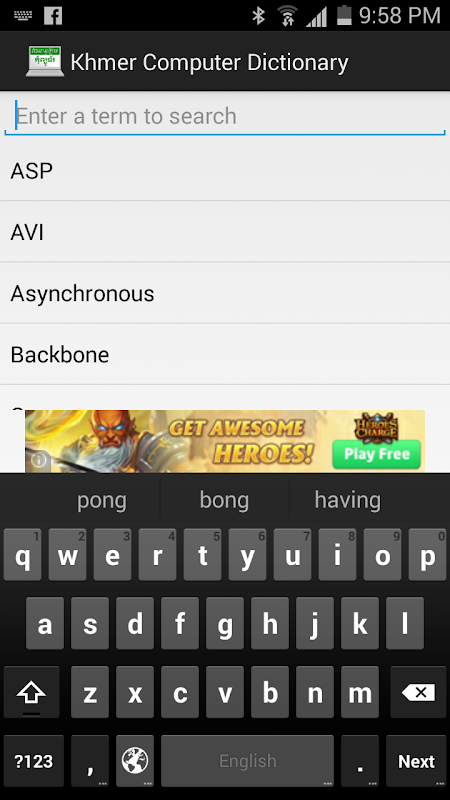Tap the Facebook notification icon in status bar
Image resolution: width=450 pixels, height=800 pixels.
pyautogui.click(x=53, y=16)
